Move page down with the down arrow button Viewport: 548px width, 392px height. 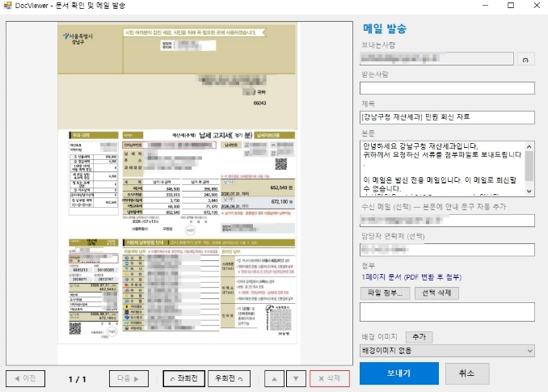(296, 378)
